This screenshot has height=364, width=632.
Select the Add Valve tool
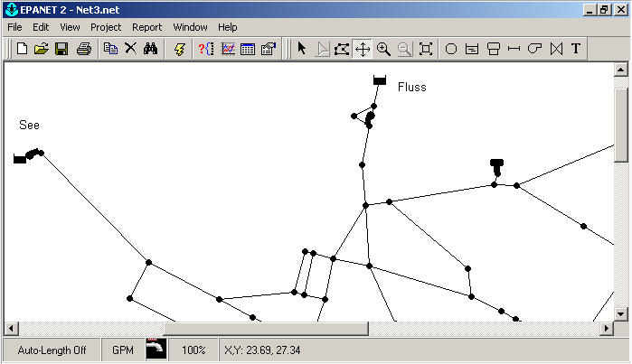tap(556, 49)
